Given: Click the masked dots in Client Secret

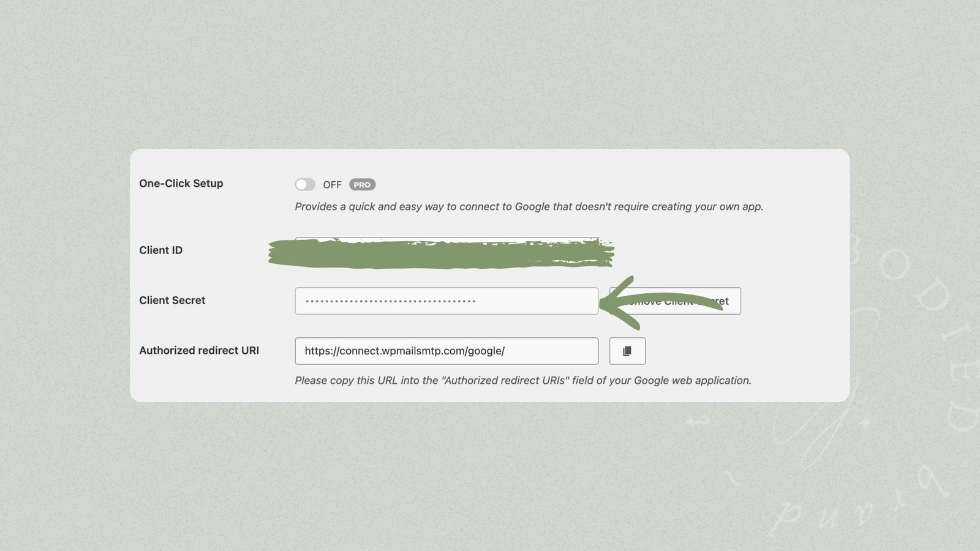Looking at the screenshot, I should click(x=391, y=301).
